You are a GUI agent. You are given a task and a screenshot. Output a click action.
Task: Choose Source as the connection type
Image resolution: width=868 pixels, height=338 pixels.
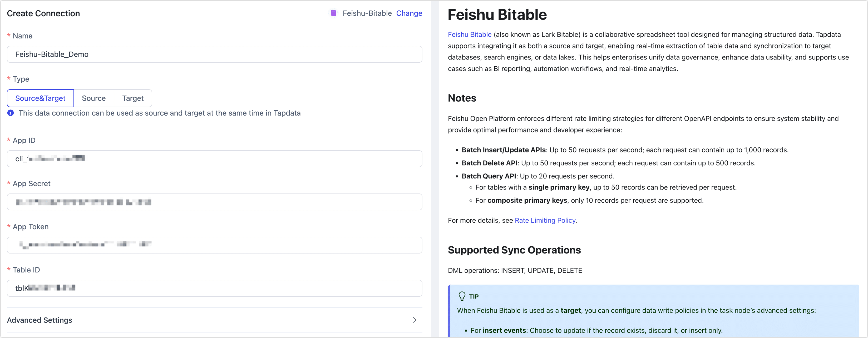tap(94, 98)
